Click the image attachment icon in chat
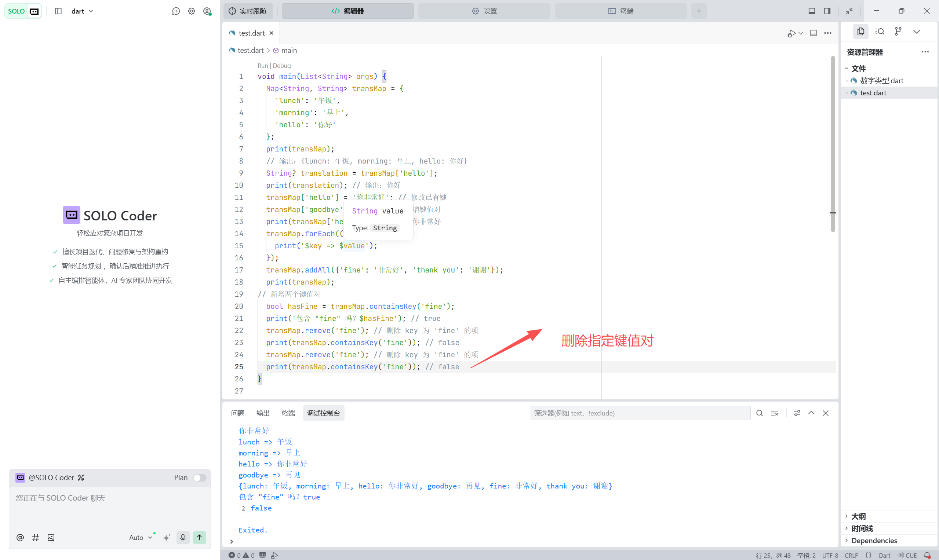 point(51,537)
